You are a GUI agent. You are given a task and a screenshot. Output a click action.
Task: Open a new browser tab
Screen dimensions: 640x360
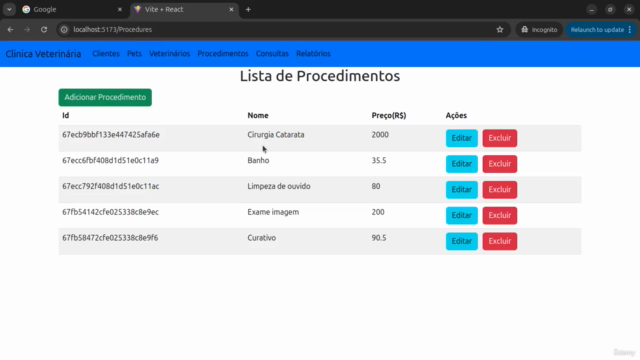tap(248, 9)
